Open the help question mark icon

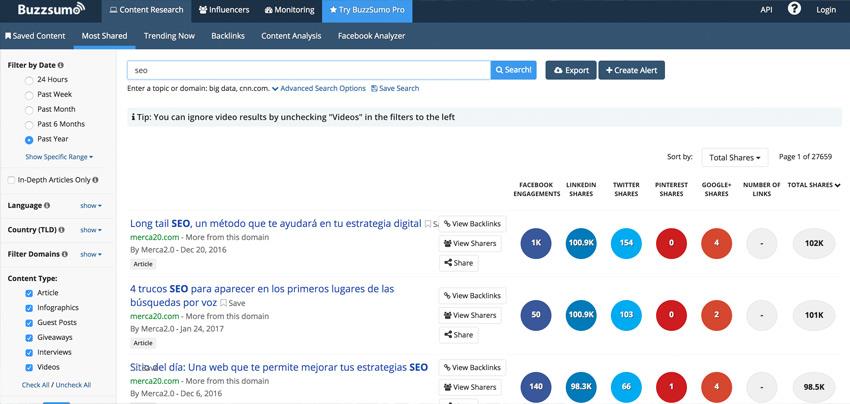[794, 9]
